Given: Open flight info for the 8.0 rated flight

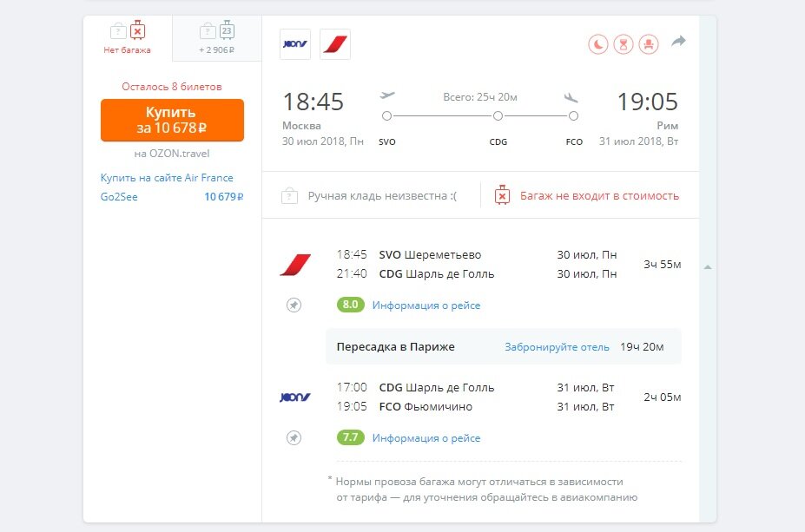Looking at the screenshot, I should [426, 305].
